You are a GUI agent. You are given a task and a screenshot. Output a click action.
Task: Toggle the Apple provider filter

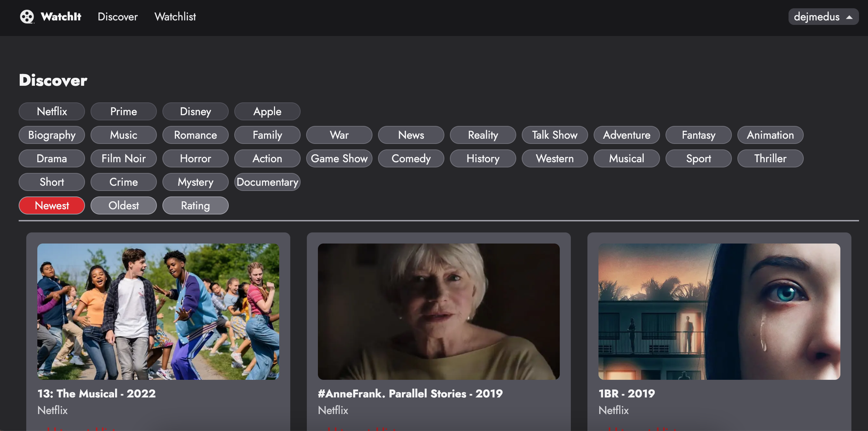point(267,111)
